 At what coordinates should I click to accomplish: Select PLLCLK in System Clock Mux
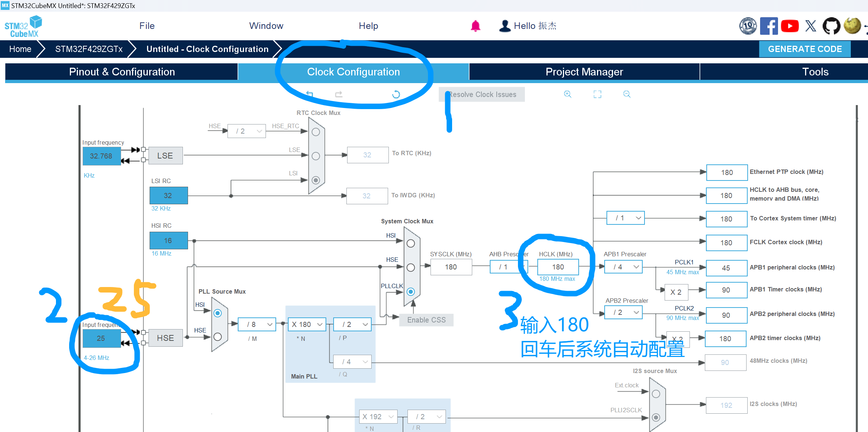click(x=411, y=292)
